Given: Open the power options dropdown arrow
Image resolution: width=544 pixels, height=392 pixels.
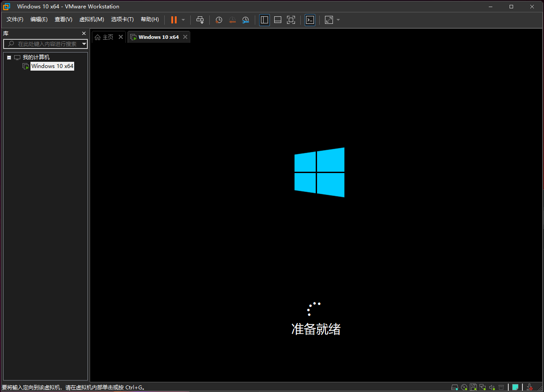Looking at the screenshot, I should click(183, 20).
